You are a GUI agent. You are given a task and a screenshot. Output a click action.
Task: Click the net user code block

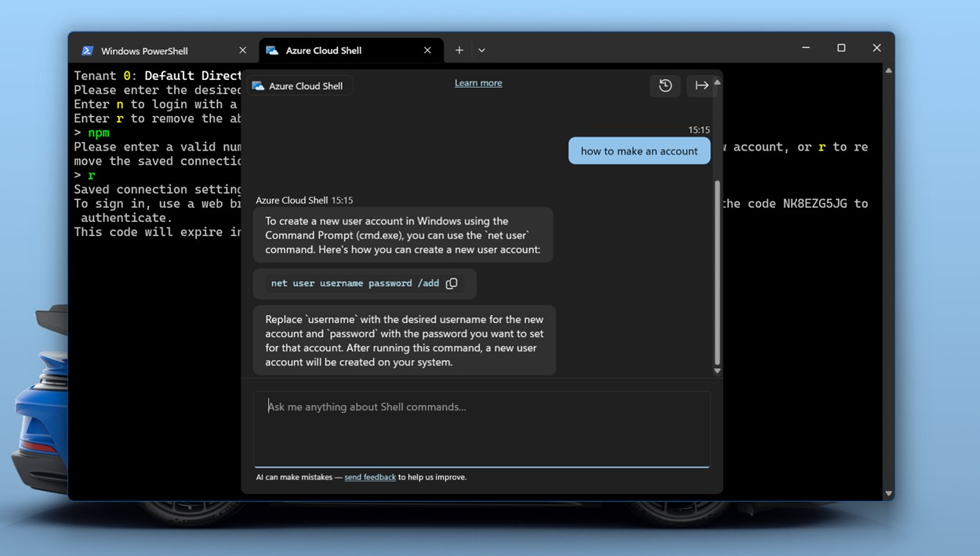[x=353, y=283]
